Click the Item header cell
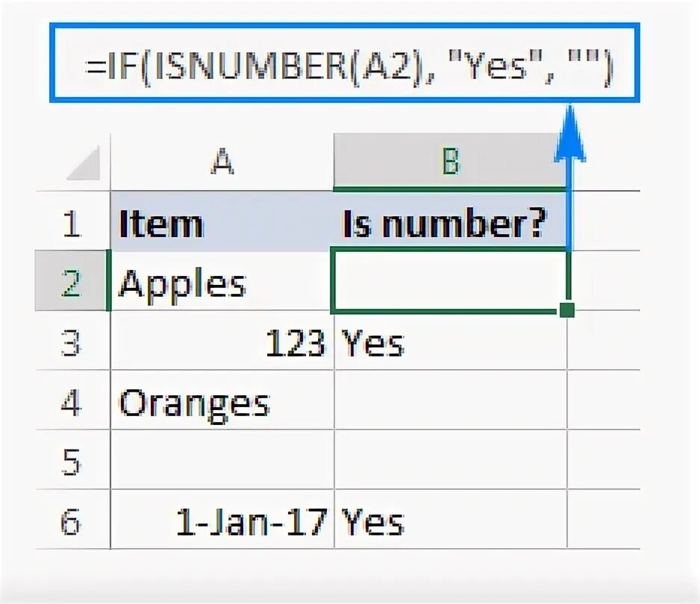This screenshot has height=604, width=700. (222, 221)
